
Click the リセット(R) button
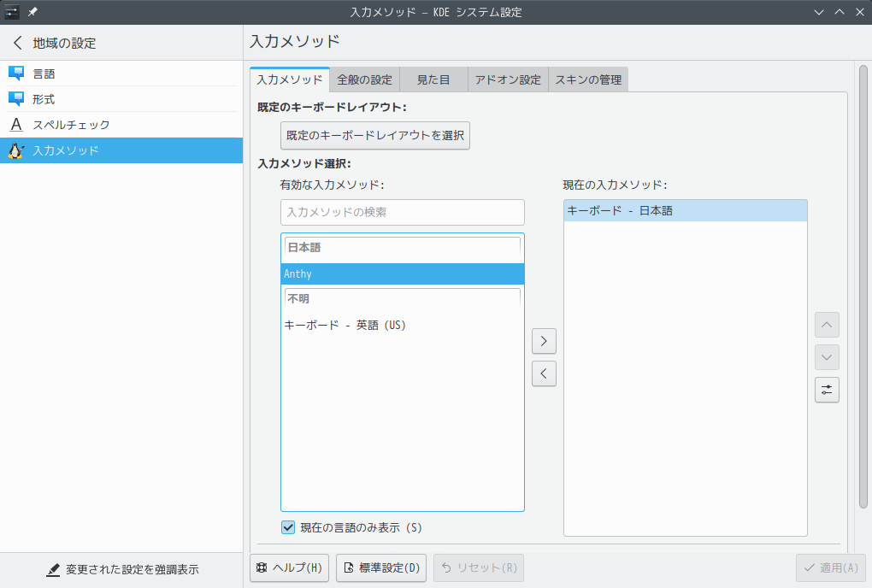point(479,568)
